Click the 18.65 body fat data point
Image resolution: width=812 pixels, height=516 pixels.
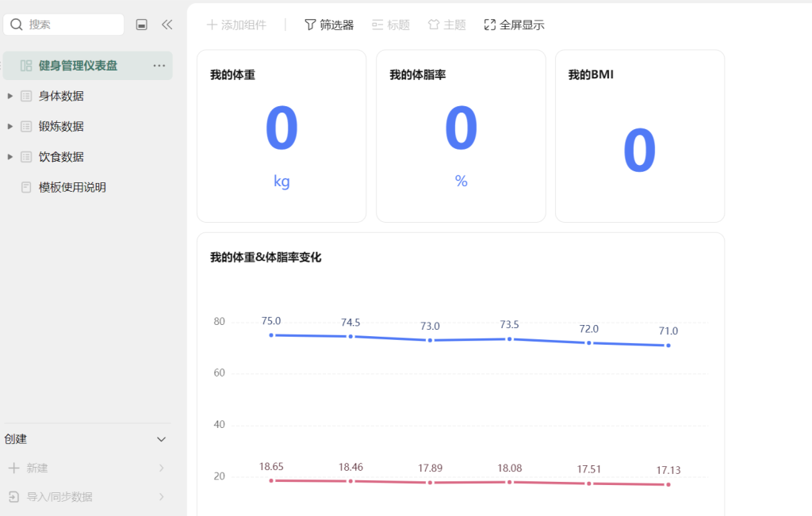pyautogui.click(x=271, y=481)
